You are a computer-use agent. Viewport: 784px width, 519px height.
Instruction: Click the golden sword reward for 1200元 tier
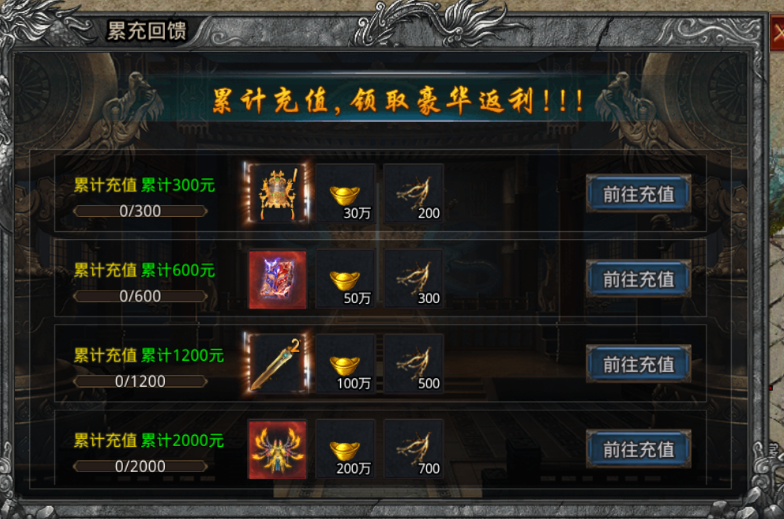tap(278, 364)
